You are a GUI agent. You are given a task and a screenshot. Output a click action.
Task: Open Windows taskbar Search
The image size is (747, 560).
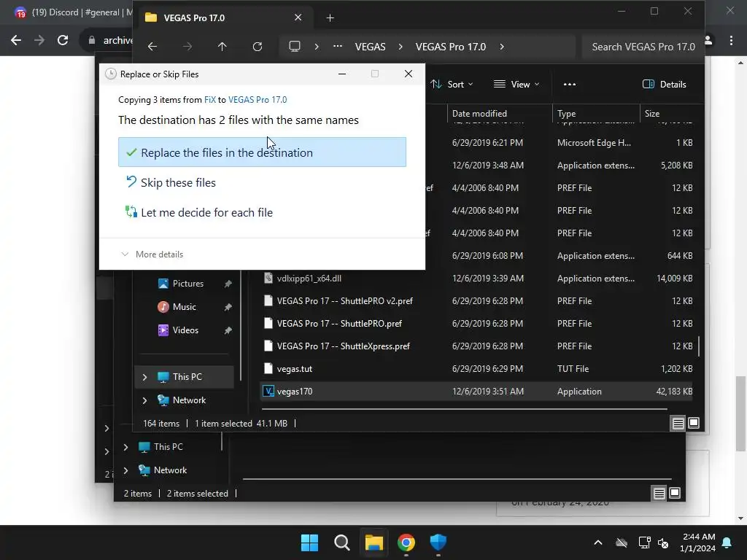tap(341, 542)
